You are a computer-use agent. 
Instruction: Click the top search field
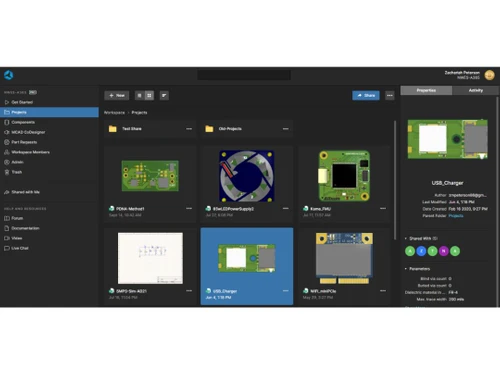pos(244,75)
